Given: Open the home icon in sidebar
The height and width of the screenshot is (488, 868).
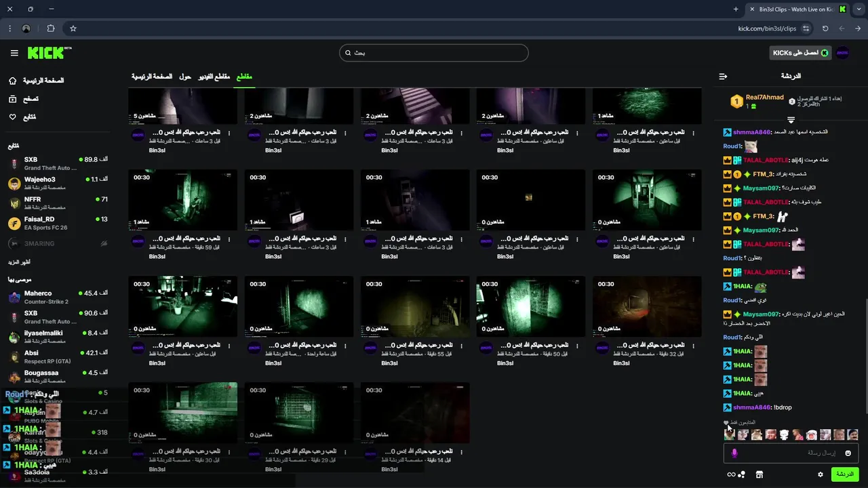Looking at the screenshot, I should tap(13, 81).
